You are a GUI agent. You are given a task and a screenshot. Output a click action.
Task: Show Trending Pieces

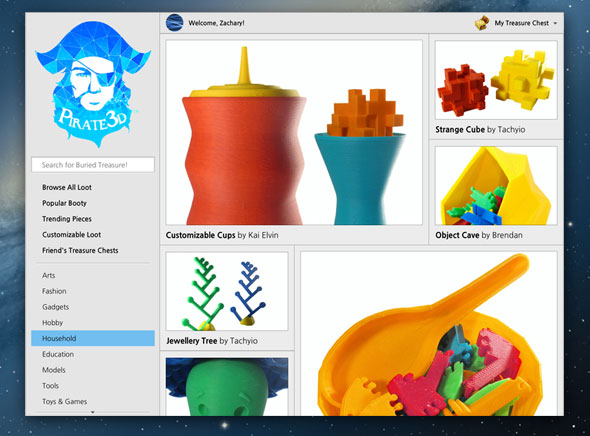[x=67, y=219]
